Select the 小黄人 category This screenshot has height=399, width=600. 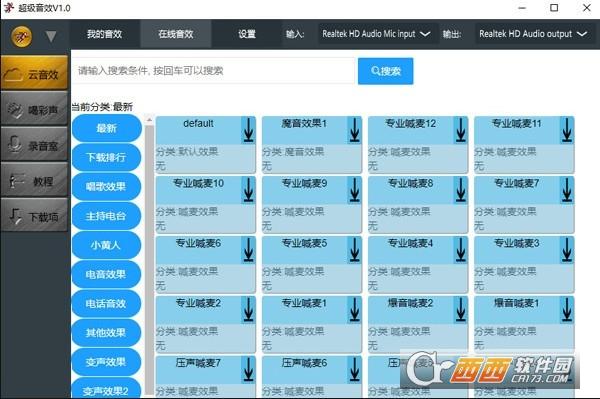106,245
